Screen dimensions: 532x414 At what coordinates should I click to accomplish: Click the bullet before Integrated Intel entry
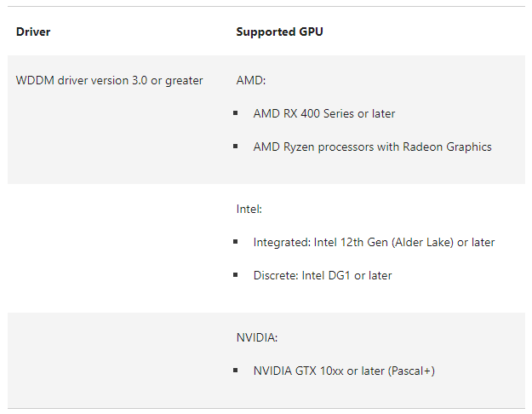point(235,241)
